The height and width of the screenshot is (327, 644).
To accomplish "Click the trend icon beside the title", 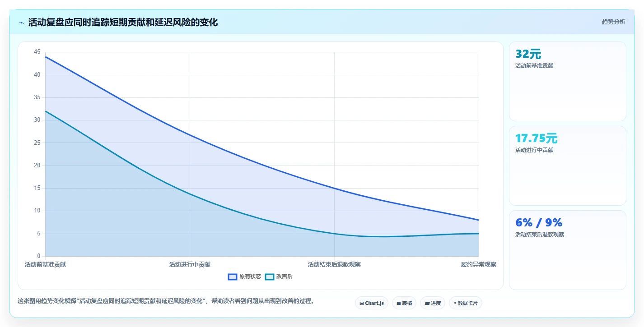I will [x=22, y=23].
